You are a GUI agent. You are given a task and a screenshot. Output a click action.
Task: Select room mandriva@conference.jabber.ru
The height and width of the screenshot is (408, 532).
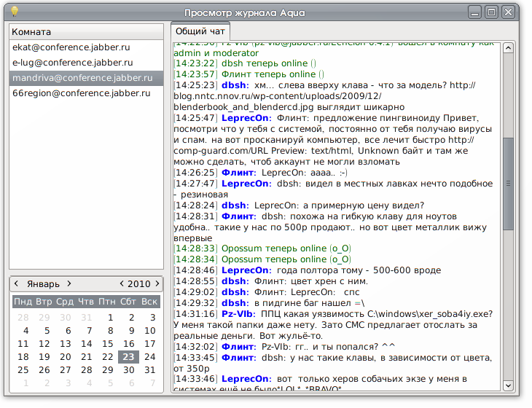[x=86, y=78]
